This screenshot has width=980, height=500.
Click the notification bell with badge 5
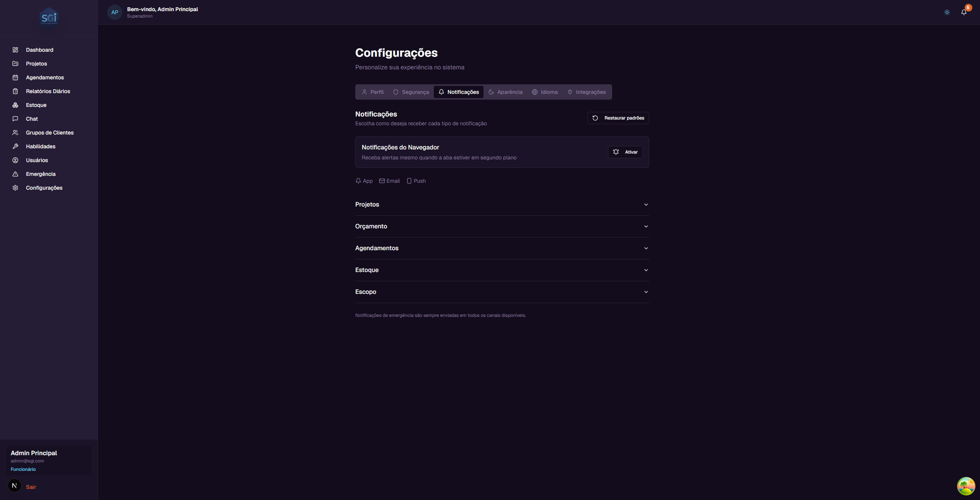pos(964,12)
